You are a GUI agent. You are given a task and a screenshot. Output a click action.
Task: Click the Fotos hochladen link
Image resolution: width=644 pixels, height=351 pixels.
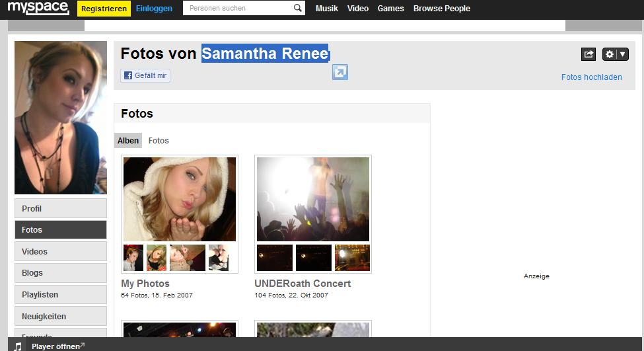coord(591,77)
